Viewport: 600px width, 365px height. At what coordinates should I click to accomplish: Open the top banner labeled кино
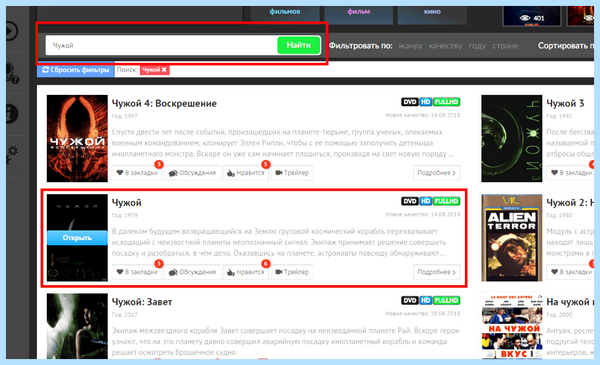(432, 14)
